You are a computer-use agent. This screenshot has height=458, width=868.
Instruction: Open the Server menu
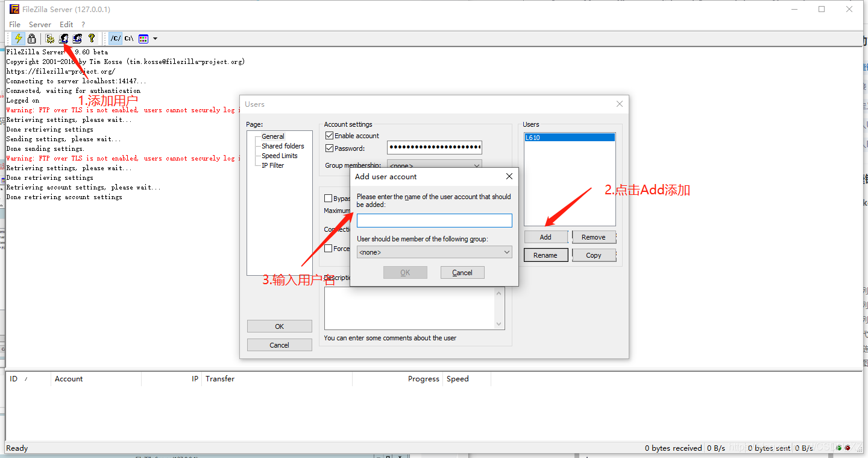[x=40, y=24]
